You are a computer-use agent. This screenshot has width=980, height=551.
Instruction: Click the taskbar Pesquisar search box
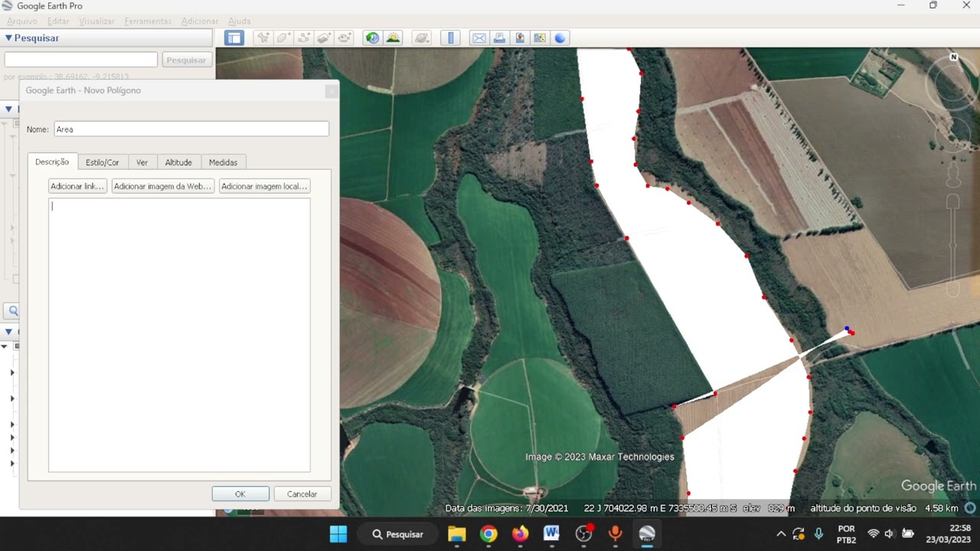point(397,534)
